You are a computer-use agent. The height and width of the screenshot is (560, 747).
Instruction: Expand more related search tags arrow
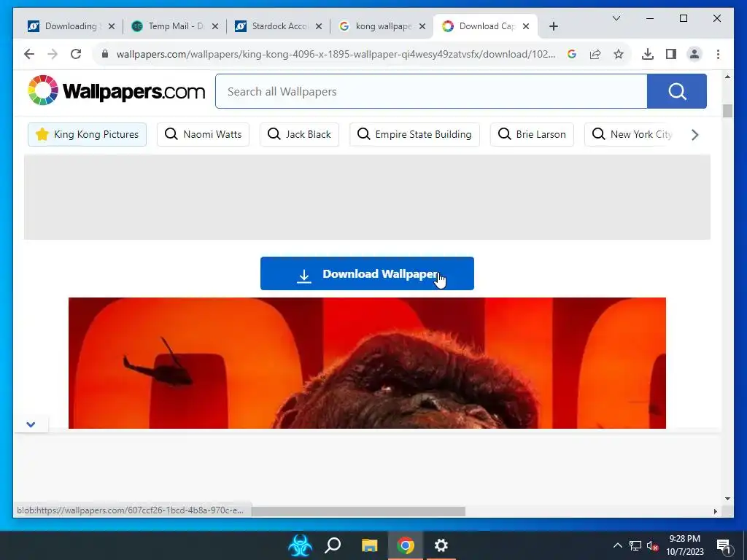click(694, 135)
